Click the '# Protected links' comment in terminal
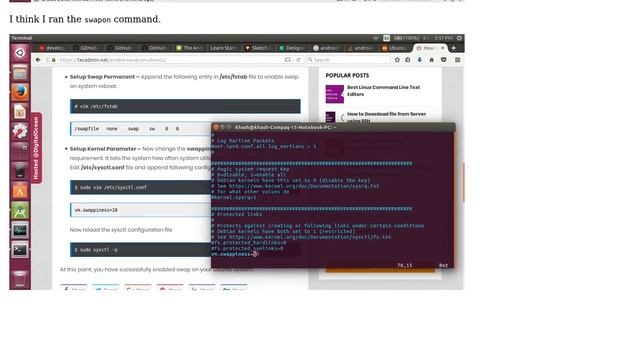This screenshot has height=360, width=640. (237, 214)
